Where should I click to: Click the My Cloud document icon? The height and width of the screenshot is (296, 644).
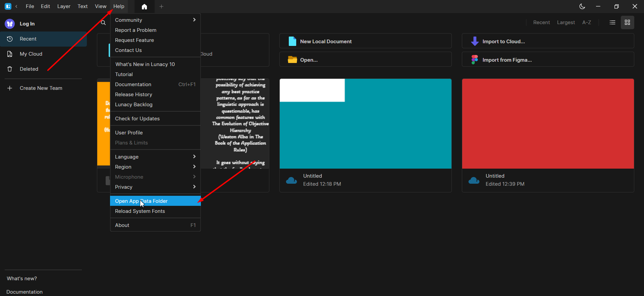(x=10, y=54)
